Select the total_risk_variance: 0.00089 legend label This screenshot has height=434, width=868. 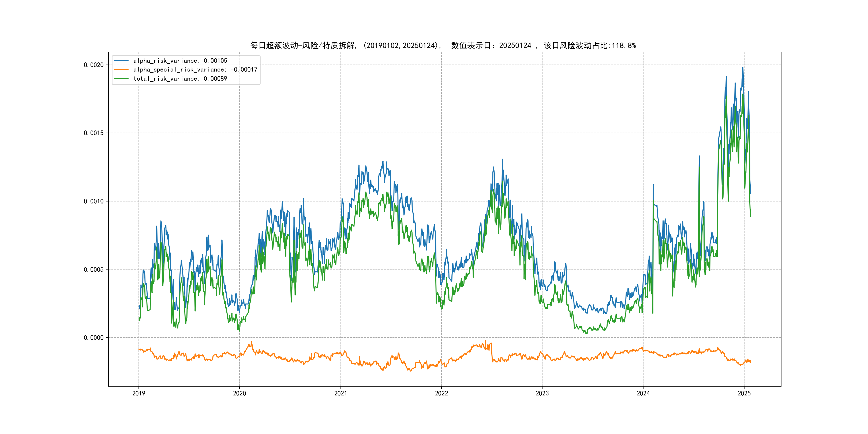point(180,78)
